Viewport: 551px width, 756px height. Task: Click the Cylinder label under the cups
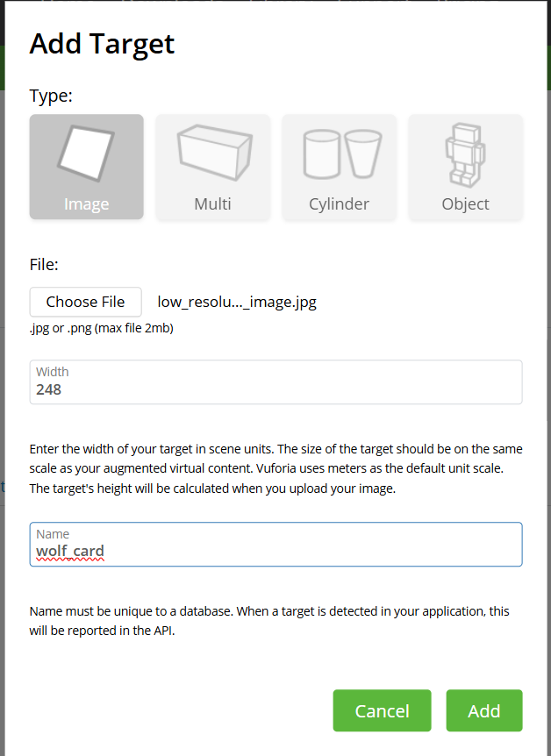tap(340, 204)
